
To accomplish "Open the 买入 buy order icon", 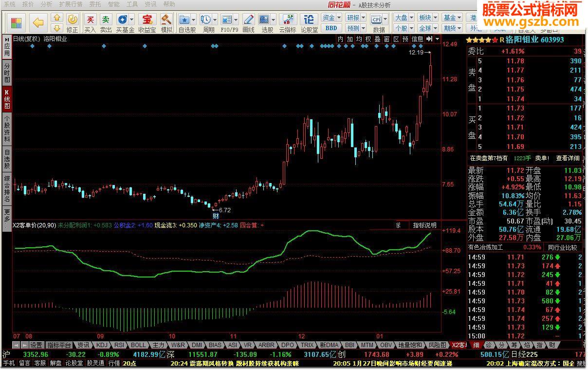I will coord(90,19).
